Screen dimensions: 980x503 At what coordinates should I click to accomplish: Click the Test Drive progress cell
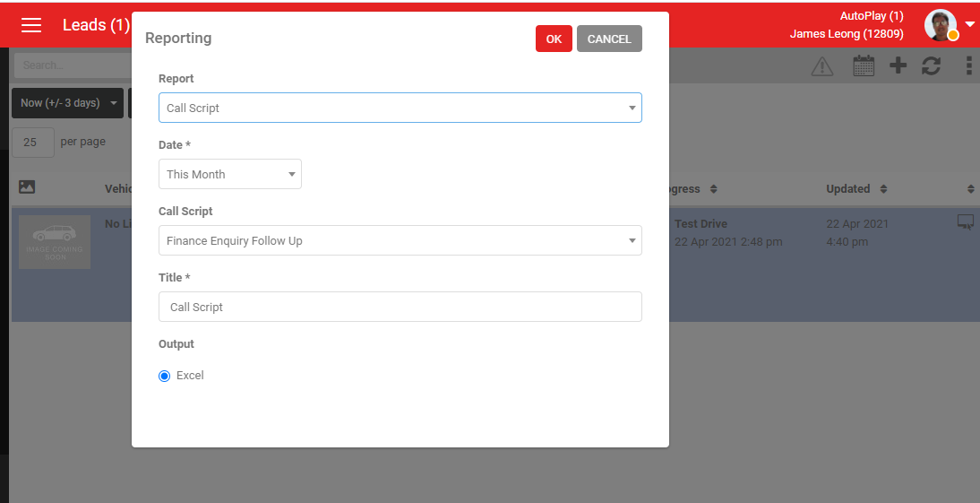(701, 224)
